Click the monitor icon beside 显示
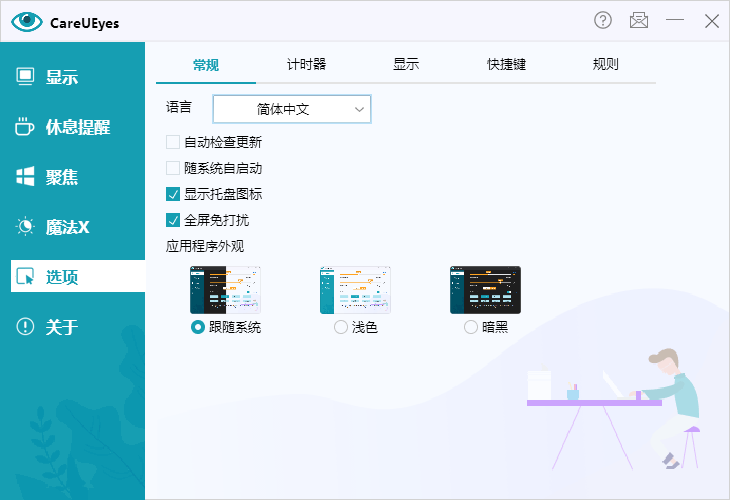This screenshot has height=500, width=730. pyautogui.click(x=26, y=77)
